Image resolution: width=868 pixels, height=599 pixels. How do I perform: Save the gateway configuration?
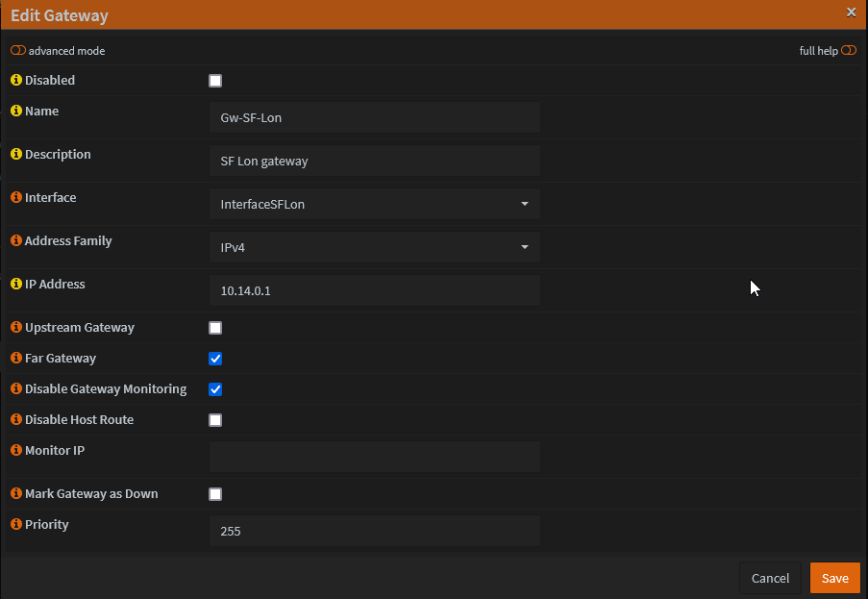pos(834,578)
